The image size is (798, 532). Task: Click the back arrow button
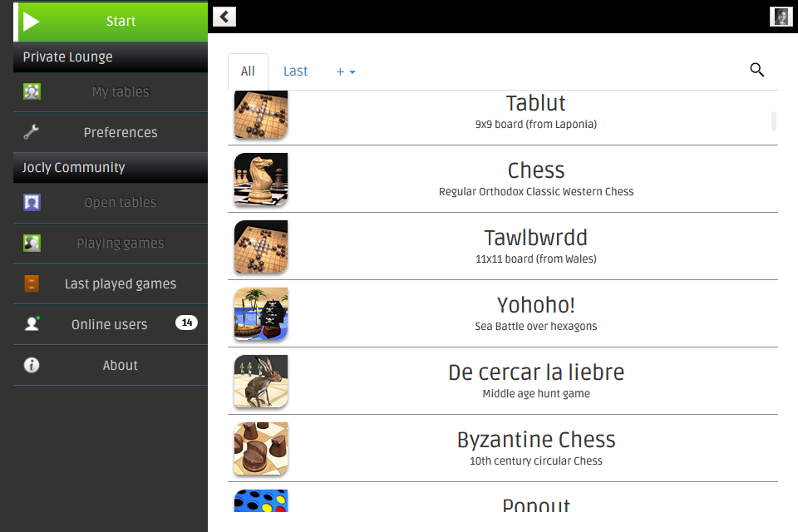point(224,17)
